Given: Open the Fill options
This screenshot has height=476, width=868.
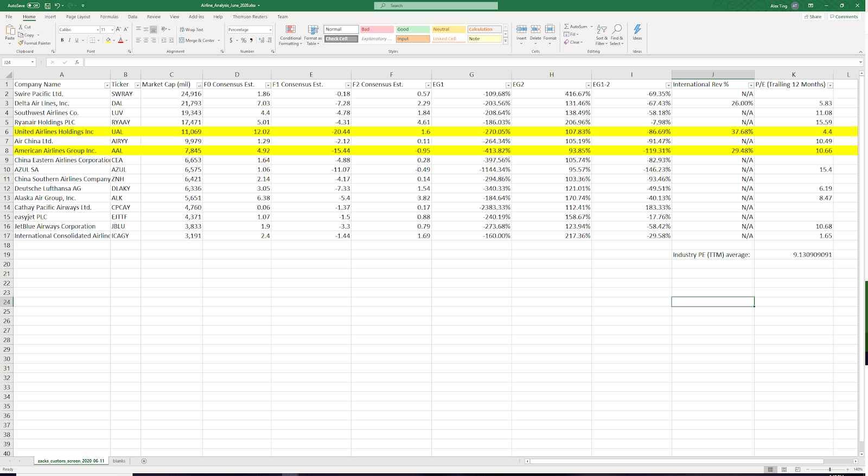Looking at the screenshot, I should (572, 34).
